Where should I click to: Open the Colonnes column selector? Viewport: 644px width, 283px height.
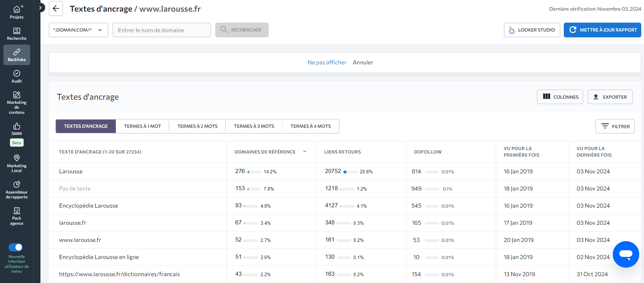pyautogui.click(x=560, y=97)
